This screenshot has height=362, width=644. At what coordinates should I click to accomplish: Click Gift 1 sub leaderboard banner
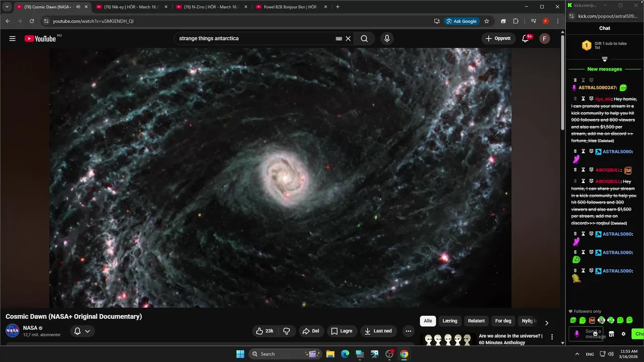click(x=604, y=45)
